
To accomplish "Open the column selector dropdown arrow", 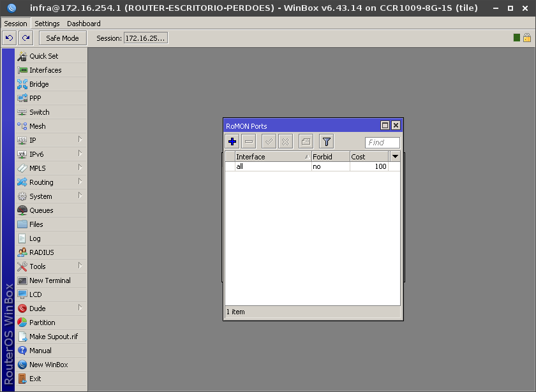I will (395, 156).
